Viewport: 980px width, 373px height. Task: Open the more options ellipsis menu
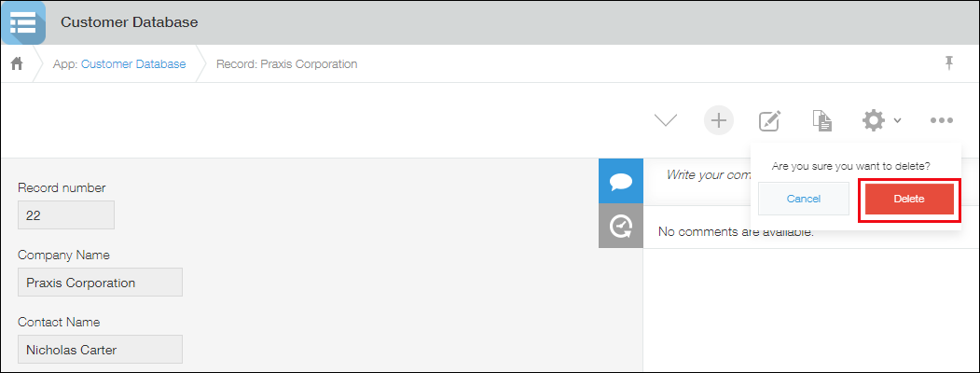(941, 120)
